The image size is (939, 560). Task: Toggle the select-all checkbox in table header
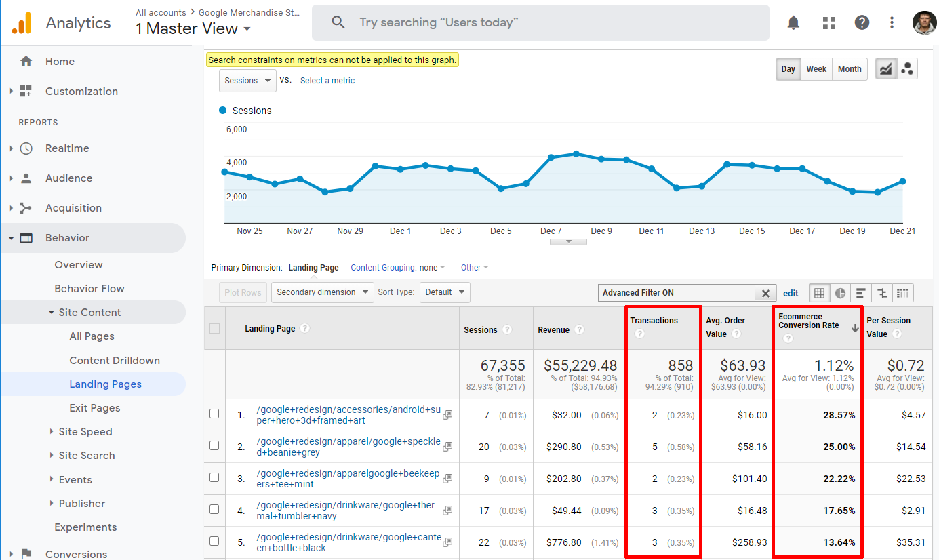[214, 329]
